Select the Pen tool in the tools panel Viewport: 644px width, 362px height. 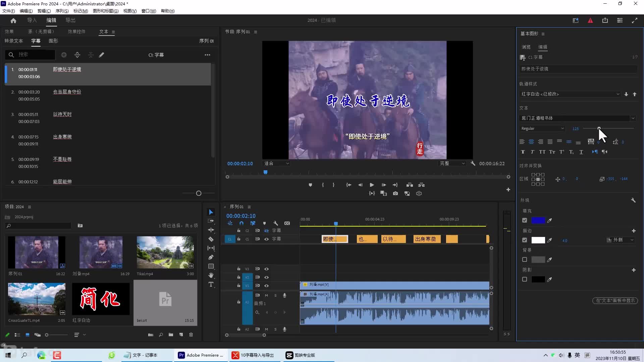pyautogui.click(x=211, y=257)
